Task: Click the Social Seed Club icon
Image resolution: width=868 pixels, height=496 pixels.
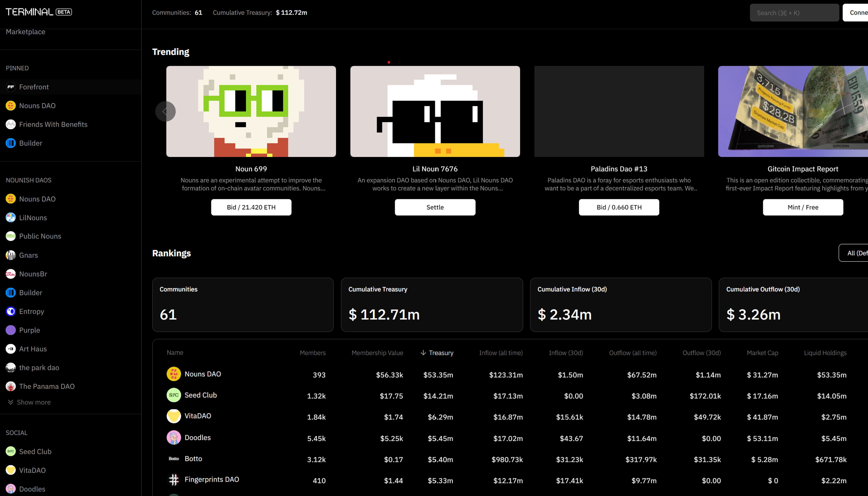Action: pyautogui.click(x=11, y=451)
